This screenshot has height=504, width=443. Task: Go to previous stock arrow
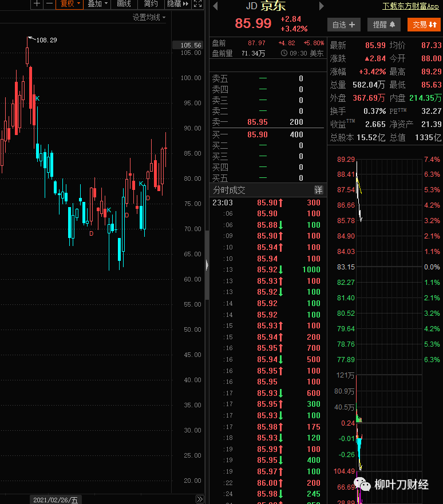pos(215,6)
